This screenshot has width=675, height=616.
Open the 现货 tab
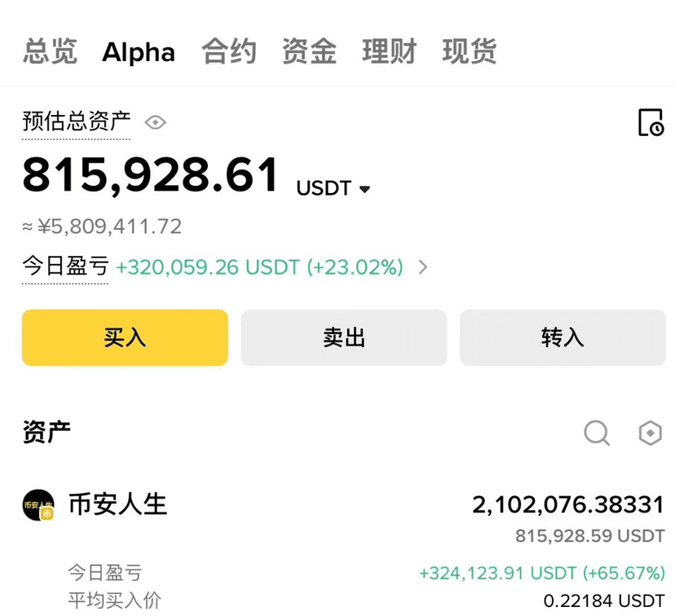point(470,52)
